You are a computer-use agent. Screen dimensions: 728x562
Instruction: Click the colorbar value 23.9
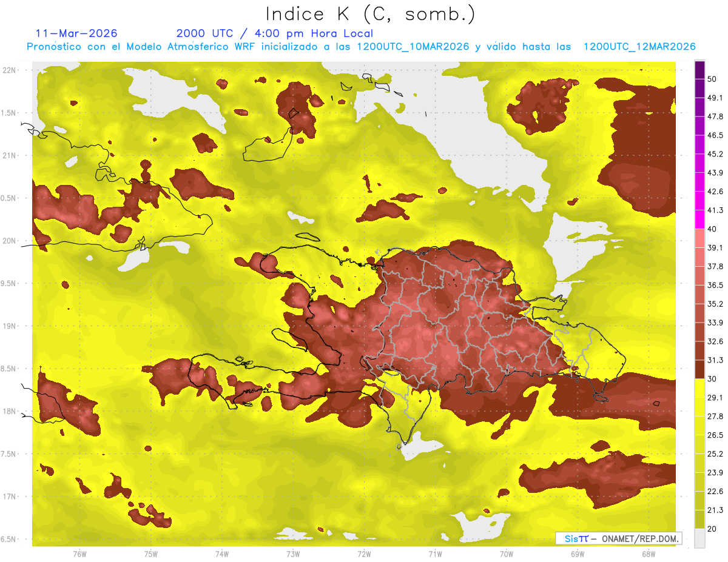[715, 473]
